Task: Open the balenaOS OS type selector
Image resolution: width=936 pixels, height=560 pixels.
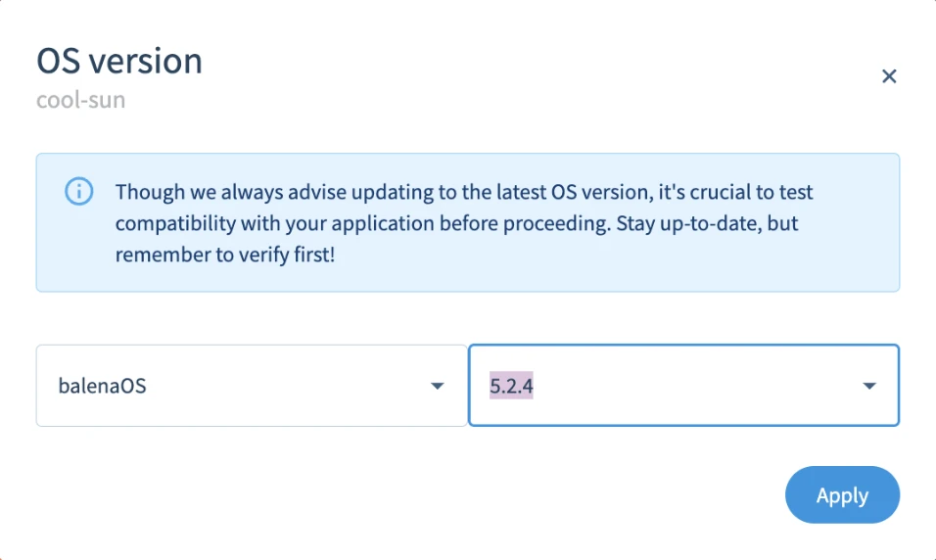Action: pyautogui.click(x=251, y=386)
